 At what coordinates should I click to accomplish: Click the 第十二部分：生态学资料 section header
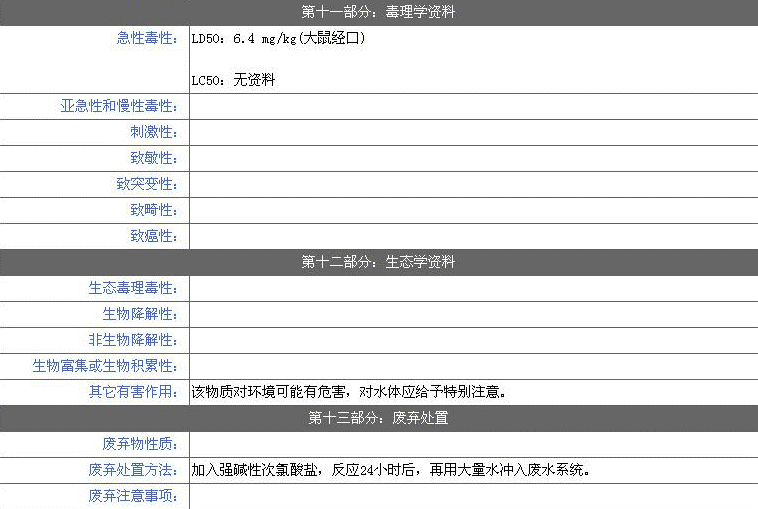[x=378, y=262]
